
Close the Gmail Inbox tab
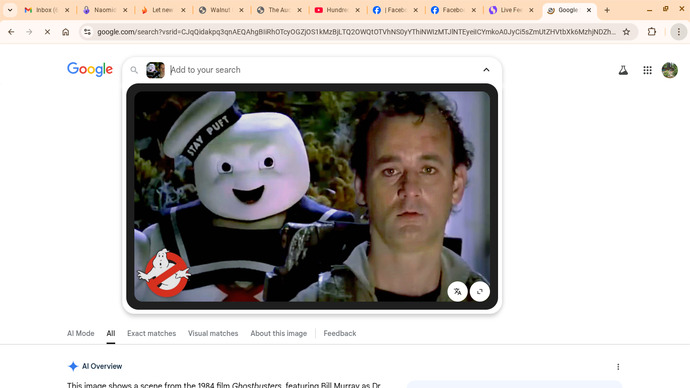click(x=67, y=10)
